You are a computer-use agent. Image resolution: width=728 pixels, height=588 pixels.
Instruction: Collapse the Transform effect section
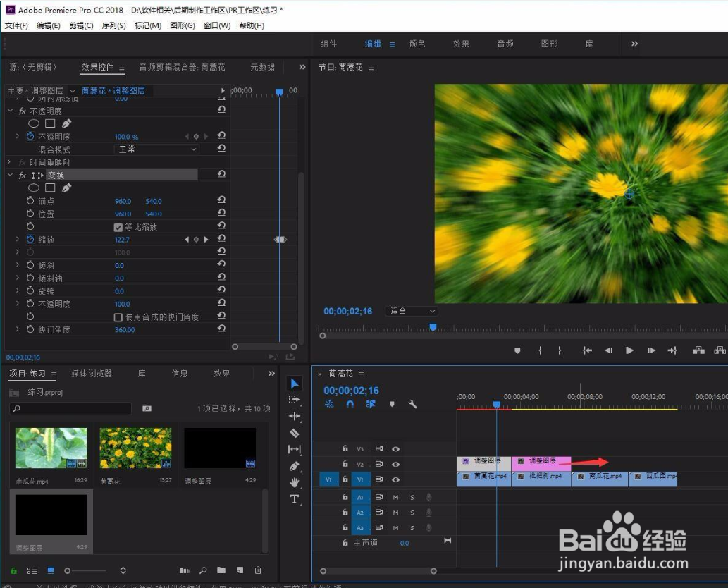[10, 175]
